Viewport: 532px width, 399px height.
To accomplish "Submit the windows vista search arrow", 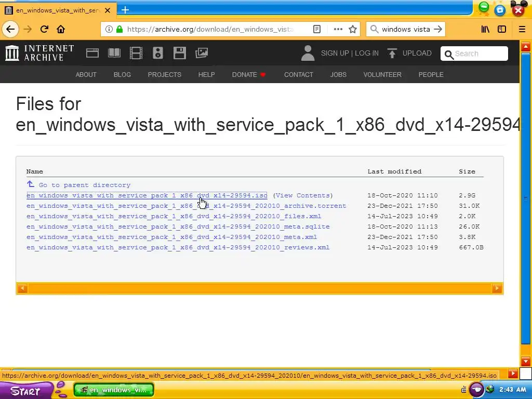I will click(x=438, y=29).
